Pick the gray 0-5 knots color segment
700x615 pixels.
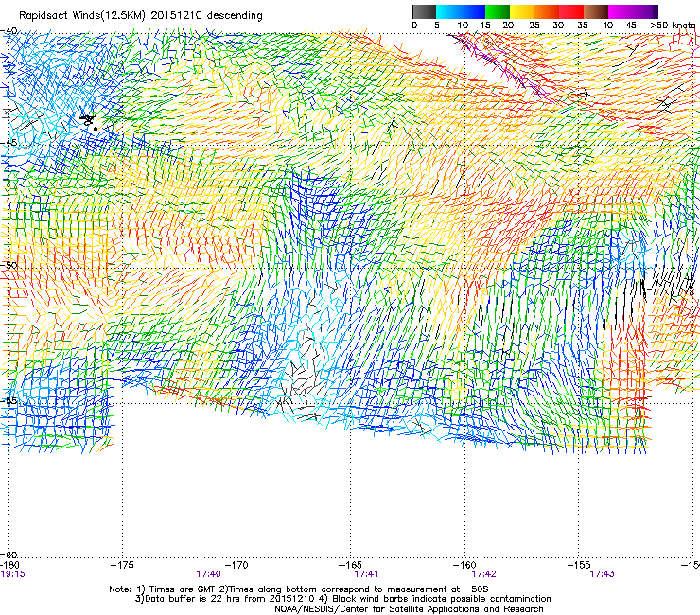(424, 11)
